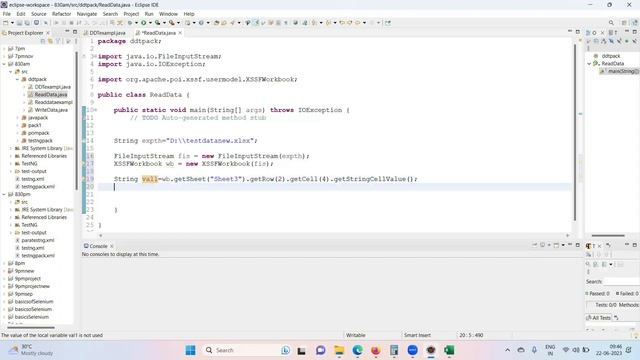Maximize the Project Explorer view
Image resolution: width=640 pixels, height=360 pixels.
click(75, 32)
